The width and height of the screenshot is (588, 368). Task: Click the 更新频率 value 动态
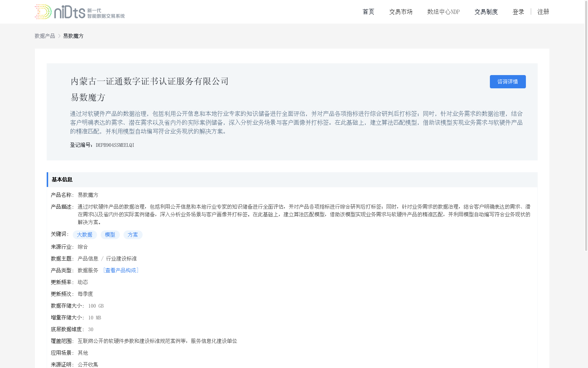tap(83, 282)
